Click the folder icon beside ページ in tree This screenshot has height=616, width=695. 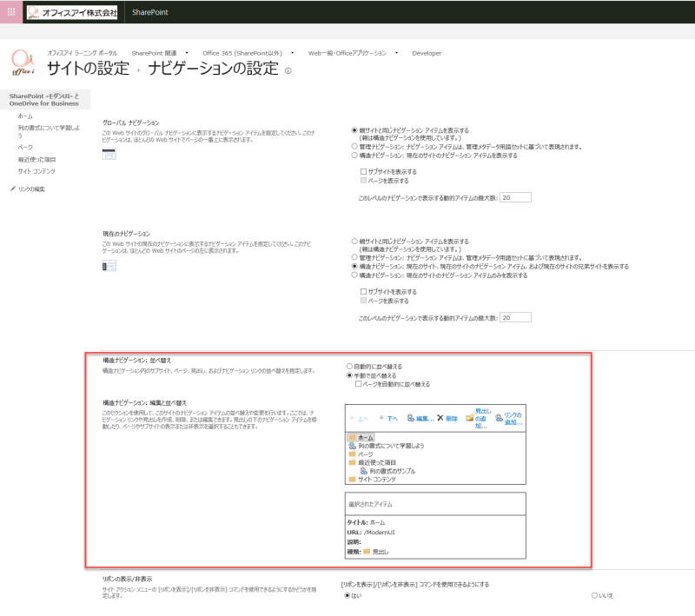click(x=353, y=454)
